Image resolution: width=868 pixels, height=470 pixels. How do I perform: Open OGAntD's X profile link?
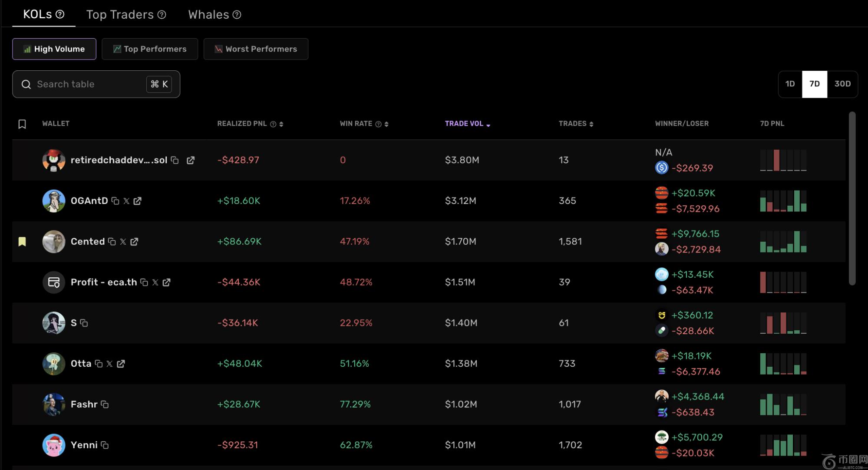tap(126, 201)
